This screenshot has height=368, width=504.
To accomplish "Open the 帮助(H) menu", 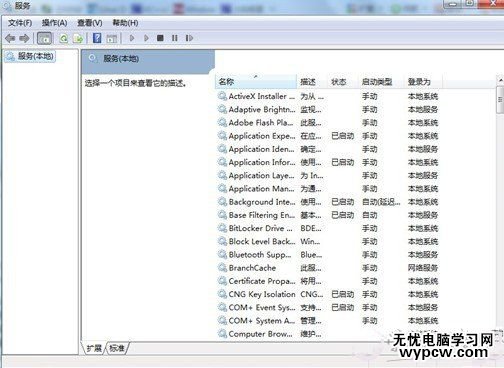I will click(x=125, y=23).
